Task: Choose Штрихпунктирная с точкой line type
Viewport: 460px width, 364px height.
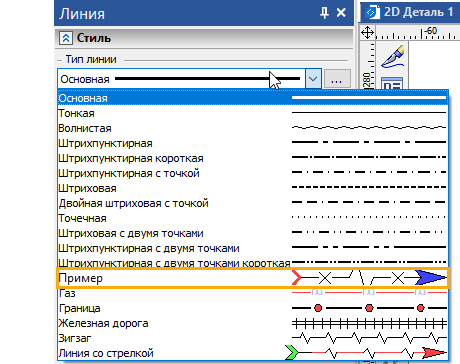Action: [x=253, y=173]
